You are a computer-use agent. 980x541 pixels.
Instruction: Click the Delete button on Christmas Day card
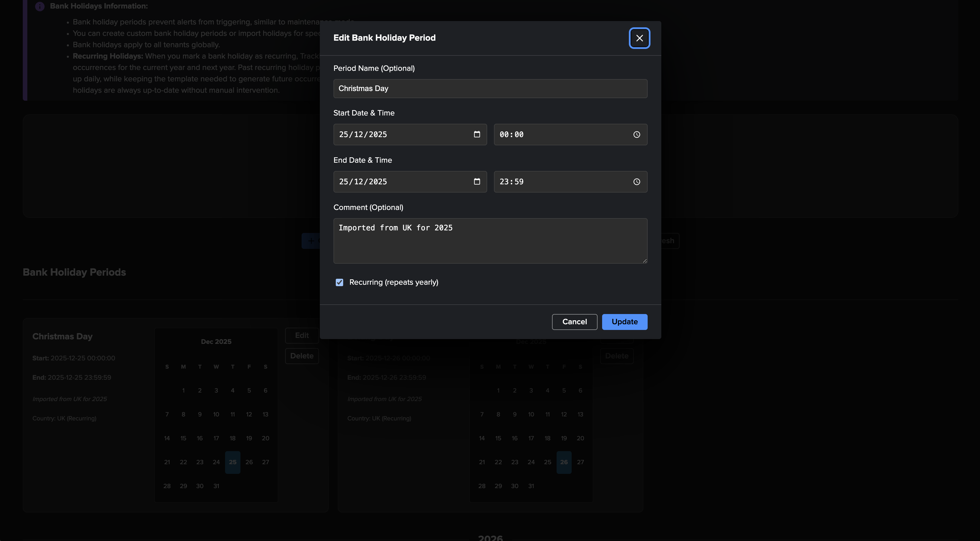click(x=302, y=356)
